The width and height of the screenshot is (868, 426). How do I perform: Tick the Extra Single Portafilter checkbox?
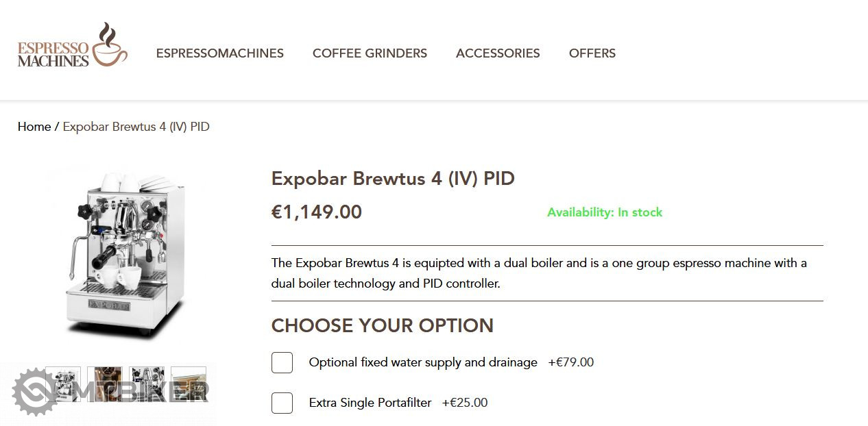click(x=282, y=403)
